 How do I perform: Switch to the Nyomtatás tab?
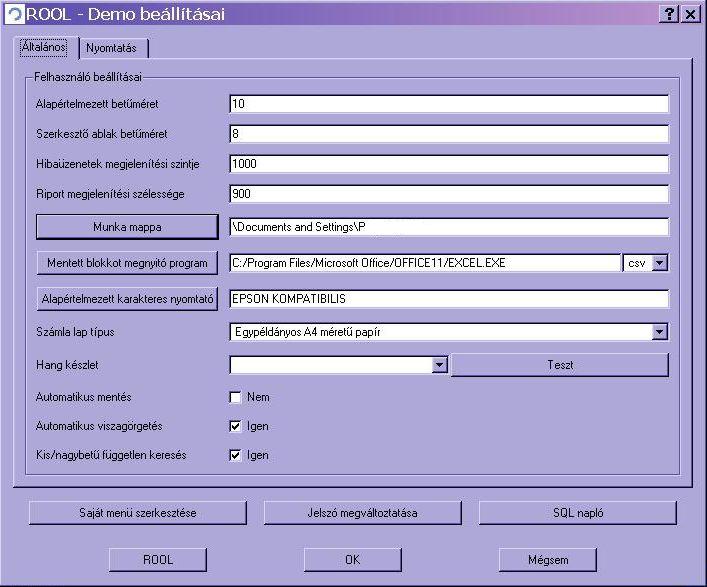116,48
